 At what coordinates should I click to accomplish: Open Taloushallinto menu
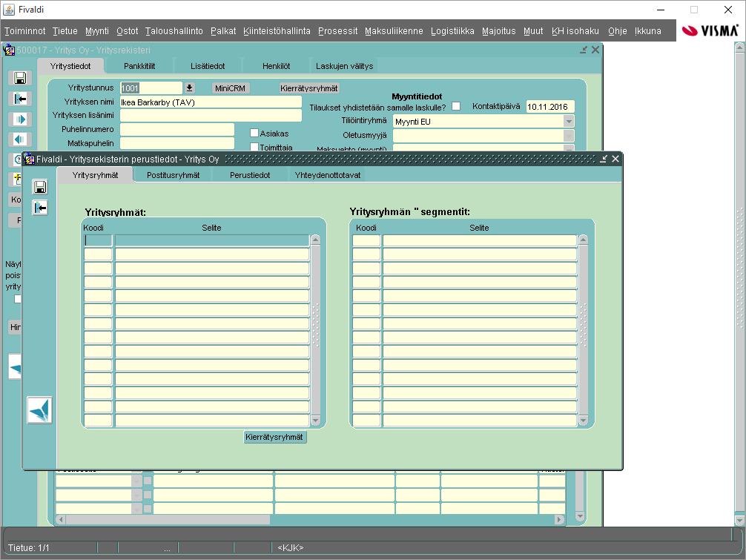click(174, 31)
